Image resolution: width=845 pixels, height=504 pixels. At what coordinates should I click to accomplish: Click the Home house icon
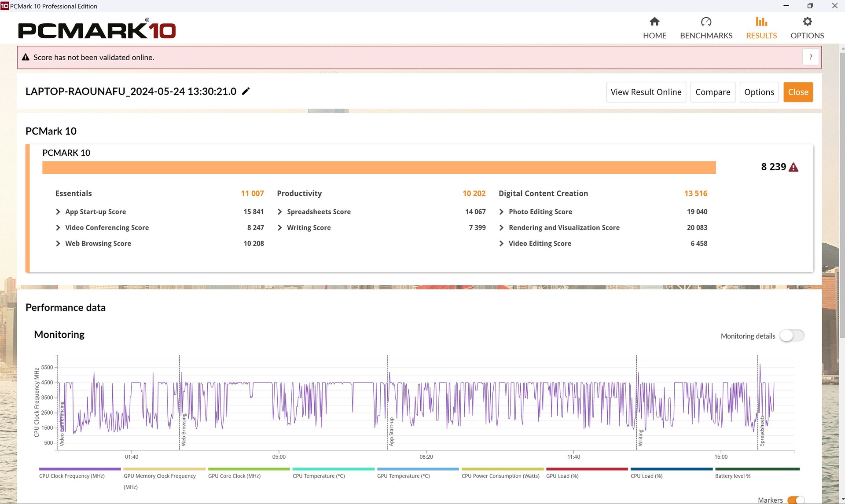tap(654, 22)
